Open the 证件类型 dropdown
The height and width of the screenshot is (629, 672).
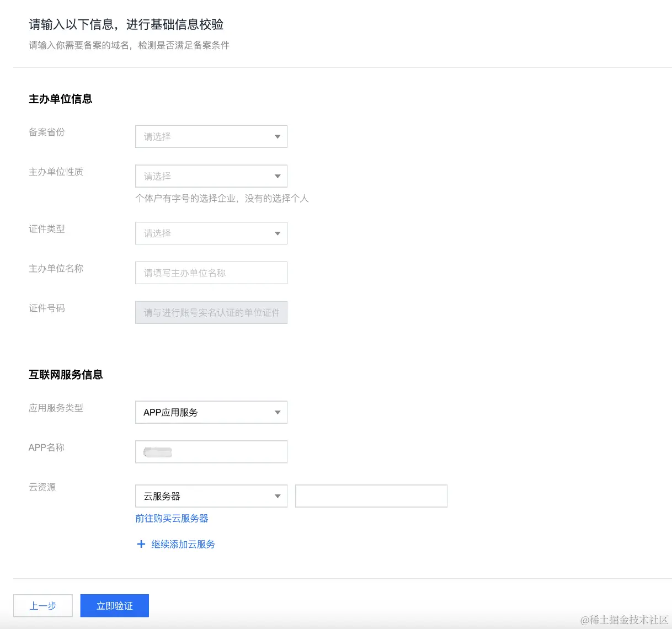pyautogui.click(x=211, y=233)
